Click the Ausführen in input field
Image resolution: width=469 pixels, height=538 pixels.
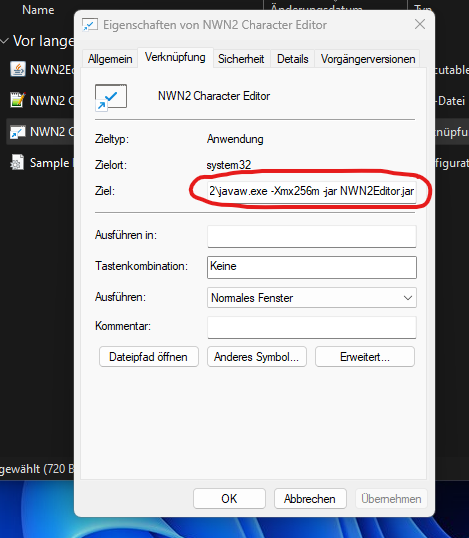[312, 236]
